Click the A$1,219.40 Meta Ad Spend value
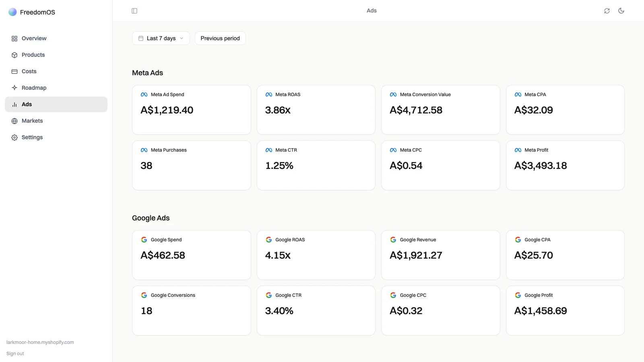The width and height of the screenshot is (644, 362). 167,110
